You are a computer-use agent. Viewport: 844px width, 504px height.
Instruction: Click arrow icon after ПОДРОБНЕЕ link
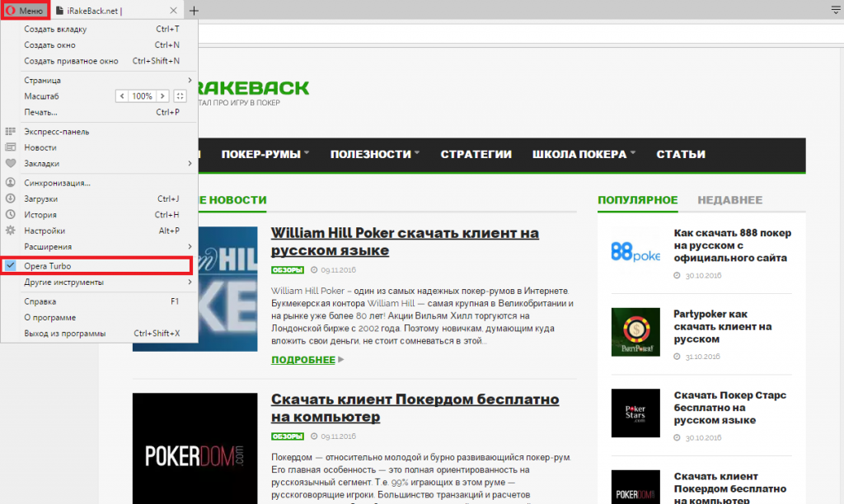coord(340,360)
